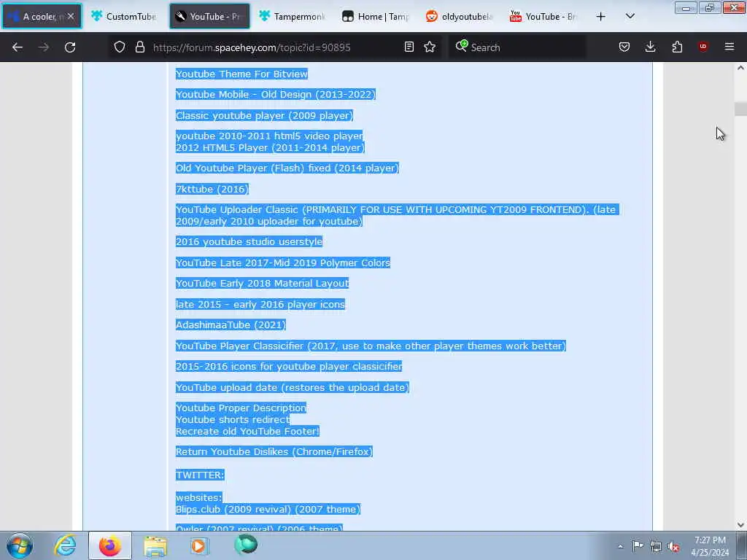Open '2016 youtube studio userstyle' link
The width and height of the screenshot is (747, 560).
249,241
